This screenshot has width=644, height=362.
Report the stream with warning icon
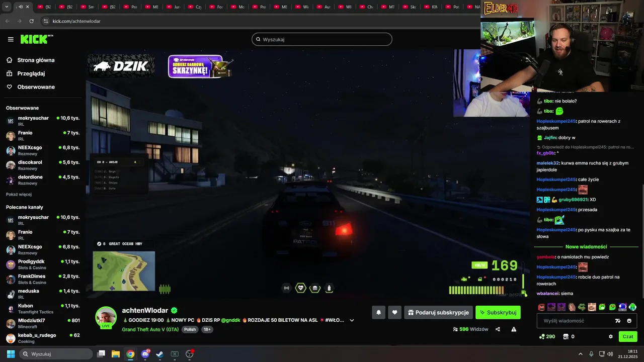coord(514,329)
